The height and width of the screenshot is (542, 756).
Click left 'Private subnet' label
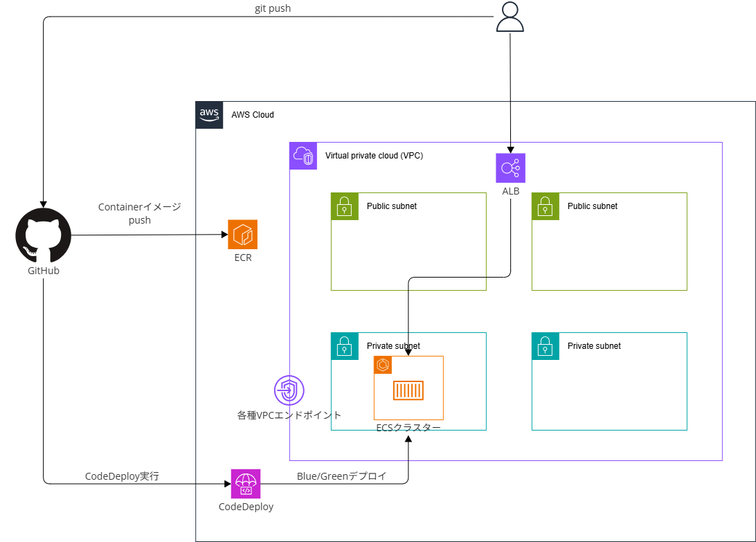tap(393, 345)
